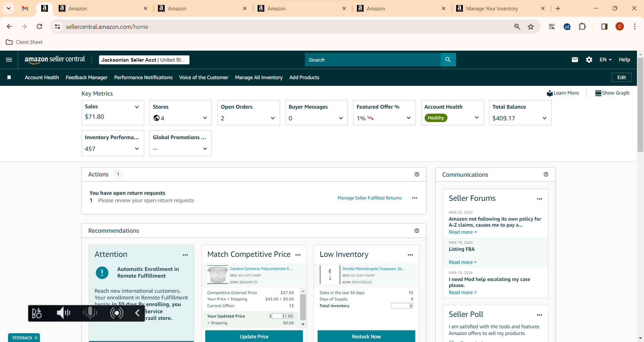Screen dimensions: 644x342
Task: Reload the Seller Central page
Action: pyautogui.click(x=39, y=26)
